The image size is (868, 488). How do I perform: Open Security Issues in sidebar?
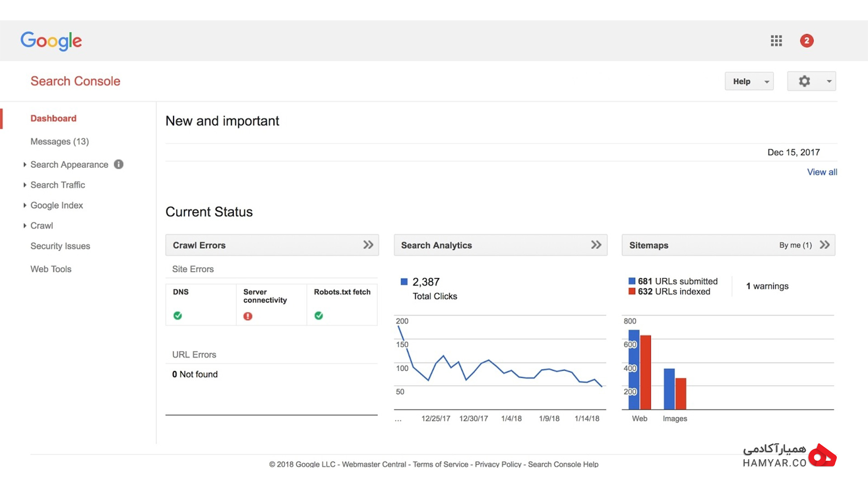coord(60,246)
